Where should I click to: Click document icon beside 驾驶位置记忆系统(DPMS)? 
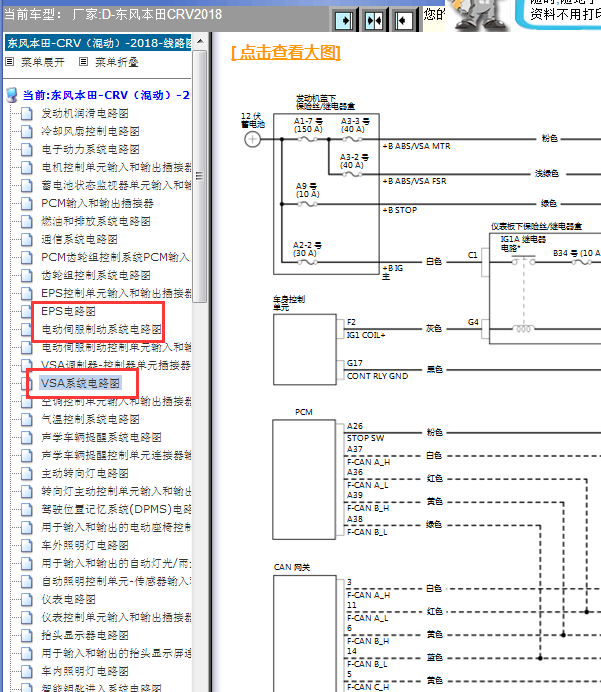(x=27, y=509)
